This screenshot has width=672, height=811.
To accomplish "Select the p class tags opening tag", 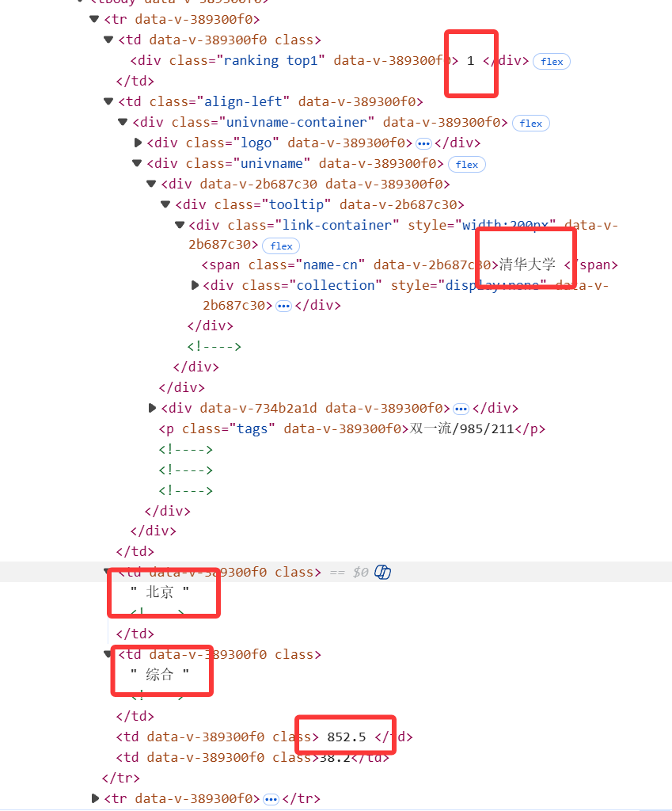I will click(284, 428).
